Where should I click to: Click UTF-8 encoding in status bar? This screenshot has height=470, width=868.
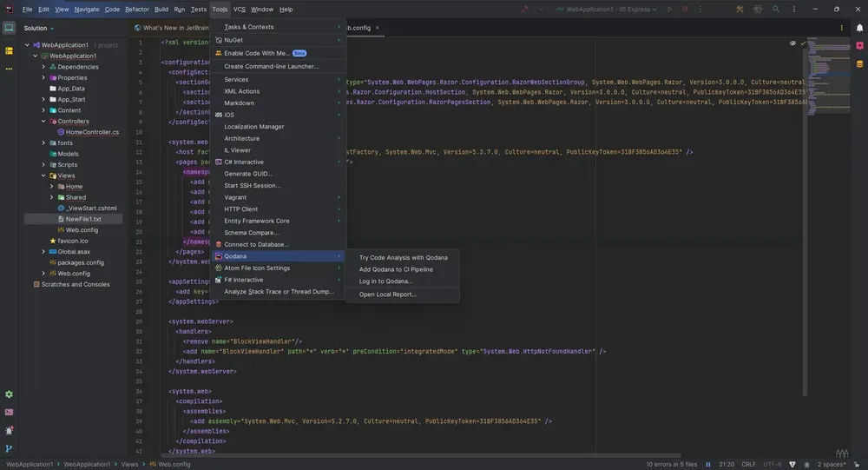pos(773,465)
